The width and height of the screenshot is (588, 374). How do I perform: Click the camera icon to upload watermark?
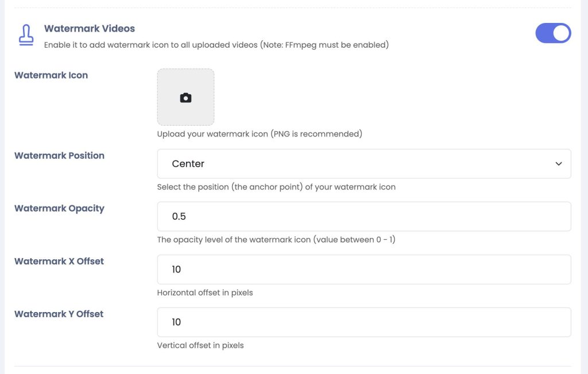point(185,98)
